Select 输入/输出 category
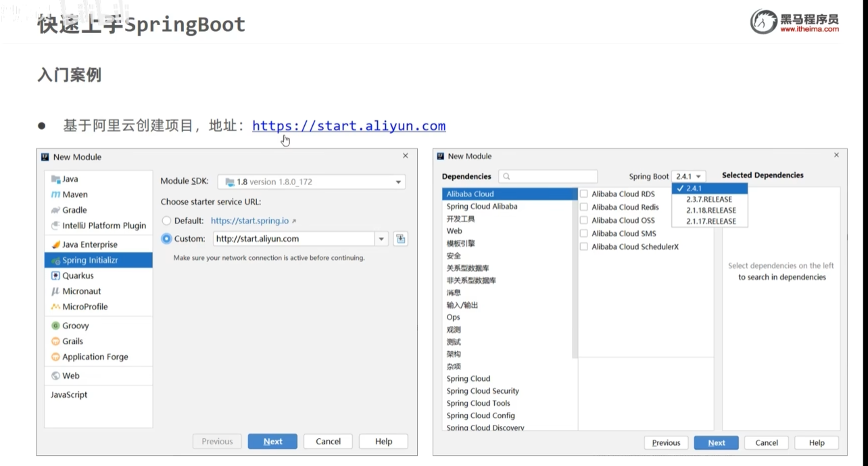This screenshot has height=466, width=868. pos(508,305)
